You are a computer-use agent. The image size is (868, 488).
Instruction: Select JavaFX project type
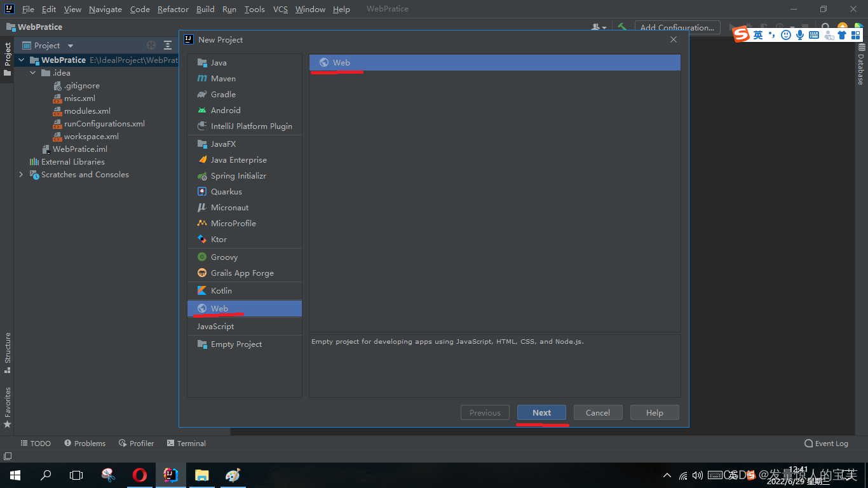245,144
